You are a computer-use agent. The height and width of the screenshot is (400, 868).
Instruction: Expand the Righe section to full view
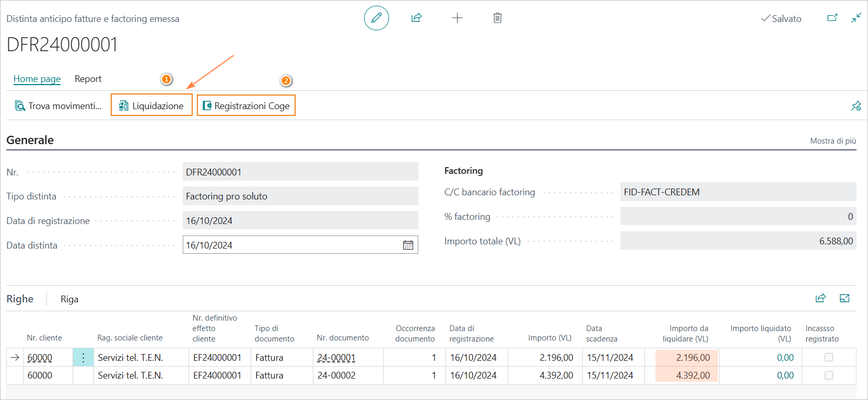(844, 298)
